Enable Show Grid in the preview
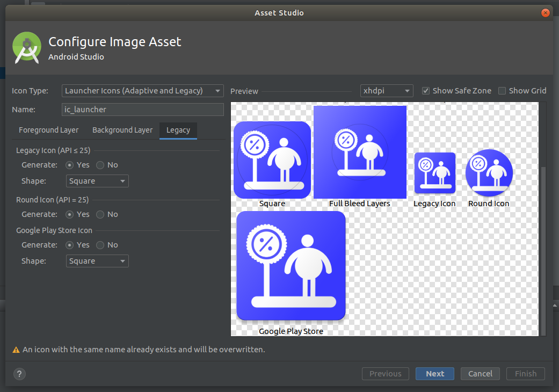Image resolution: width=559 pixels, height=392 pixels. click(503, 91)
